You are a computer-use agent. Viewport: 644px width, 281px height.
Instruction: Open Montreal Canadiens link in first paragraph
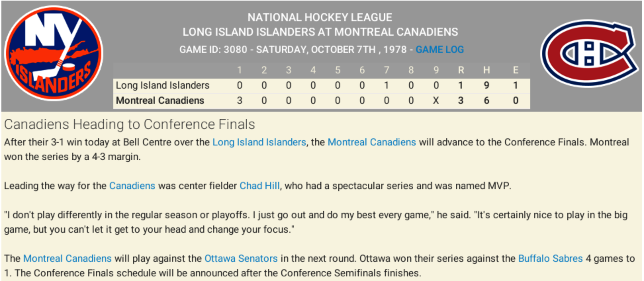click(371, 142)
